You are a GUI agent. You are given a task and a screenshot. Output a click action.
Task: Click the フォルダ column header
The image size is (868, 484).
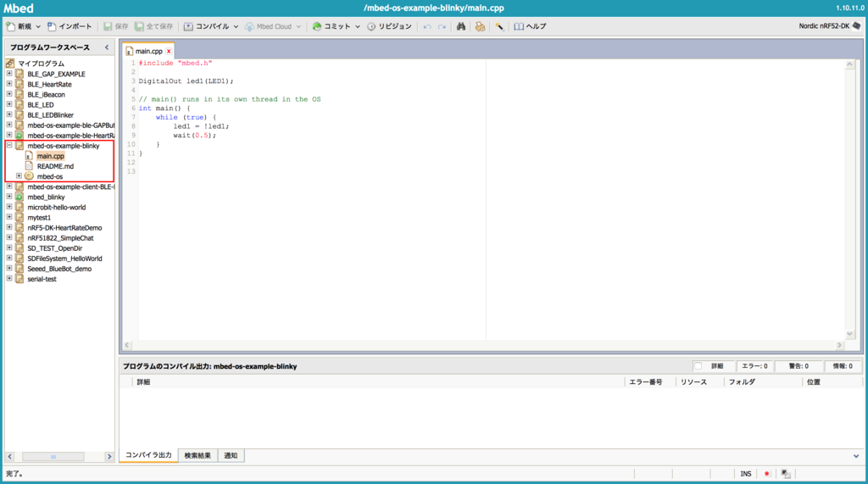(742, 382)
